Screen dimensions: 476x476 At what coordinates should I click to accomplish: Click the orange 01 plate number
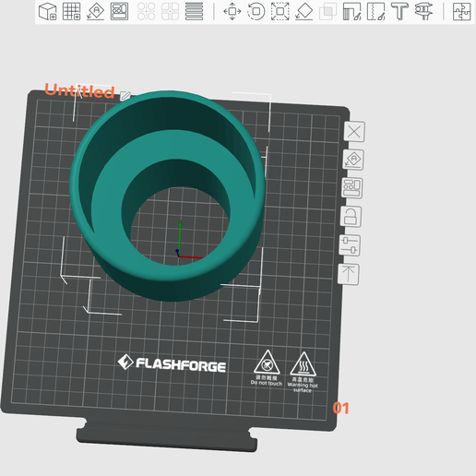point(340,409)
